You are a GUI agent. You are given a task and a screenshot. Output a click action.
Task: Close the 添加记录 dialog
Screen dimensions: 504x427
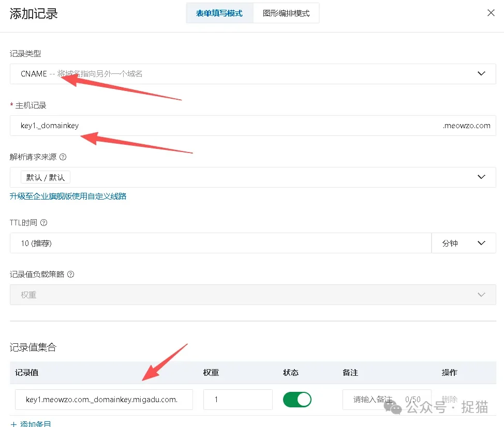point(491,12)
